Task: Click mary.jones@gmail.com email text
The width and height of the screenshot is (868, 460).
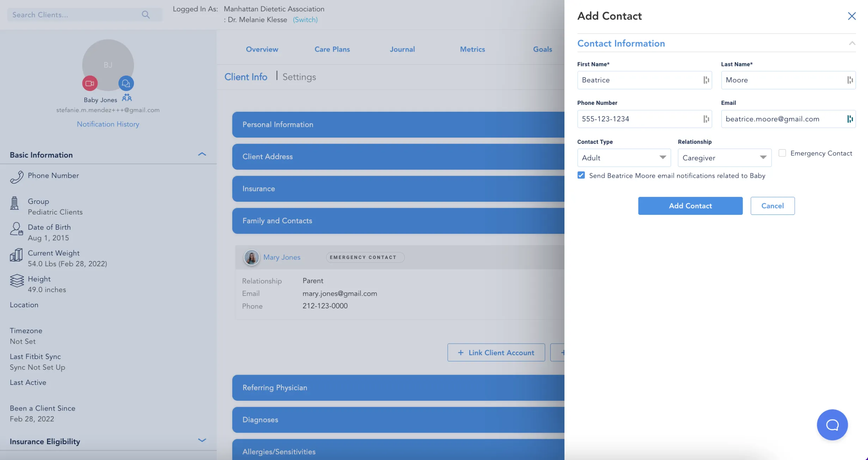Action: click(x=340, y=293)
